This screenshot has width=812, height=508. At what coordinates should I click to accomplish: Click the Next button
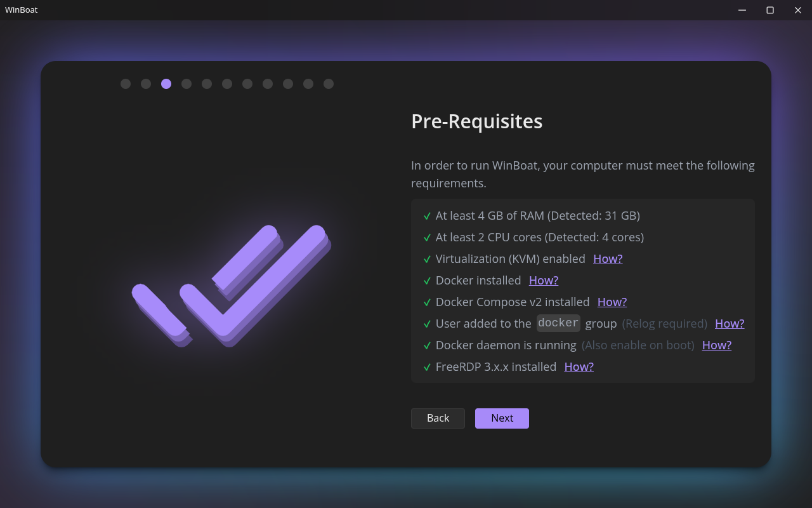[502, 418]
